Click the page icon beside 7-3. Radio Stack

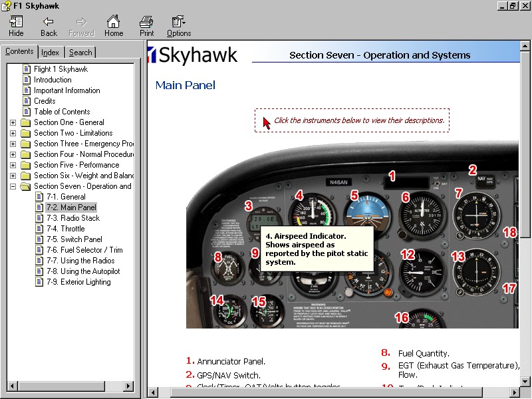point(39,218)
